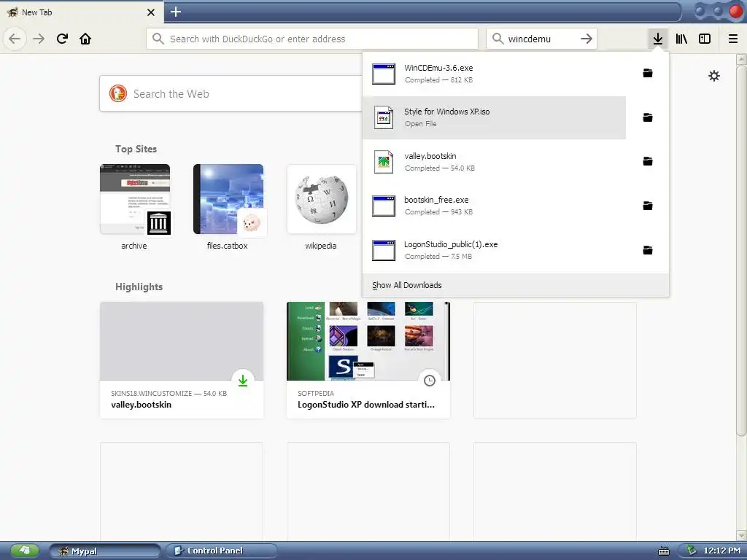Screen dimensions: 747x560
Task: Click the forward navigation arrow
Action: 39,39
